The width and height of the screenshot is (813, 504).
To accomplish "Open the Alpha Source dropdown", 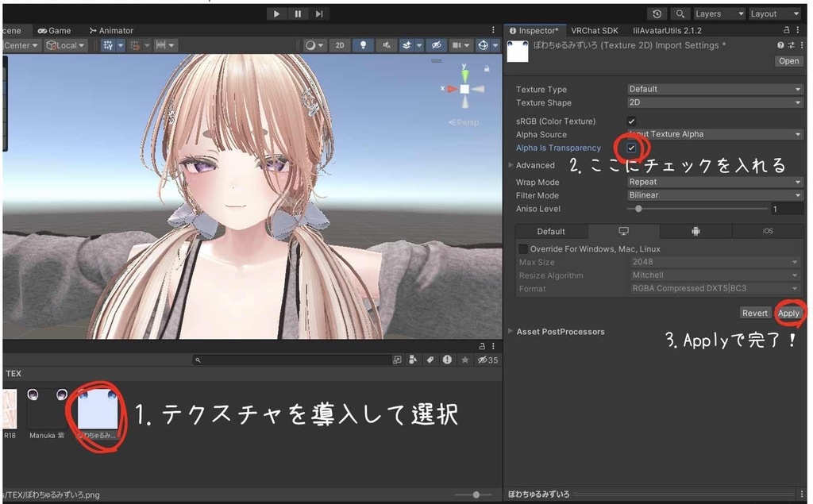I will click(x=715, y=134).
